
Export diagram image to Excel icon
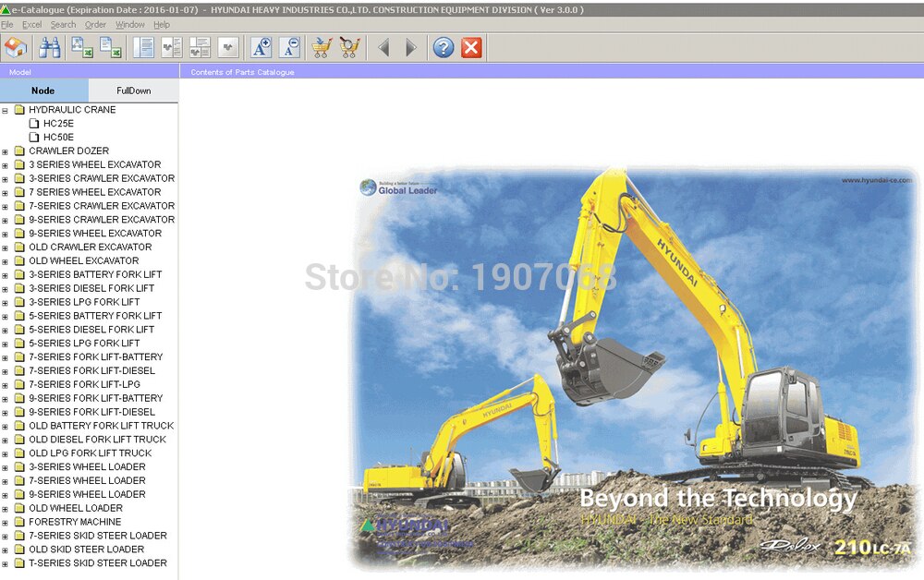[x=82, y=48]
